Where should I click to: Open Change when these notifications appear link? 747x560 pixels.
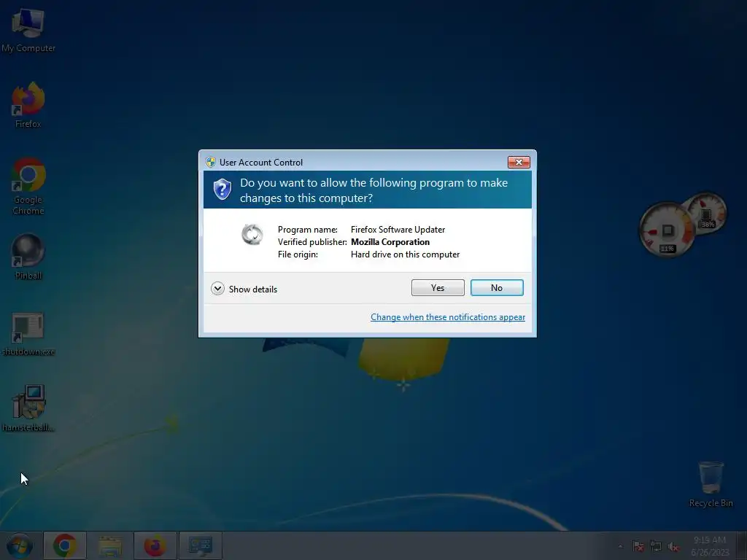click(448, 317)
